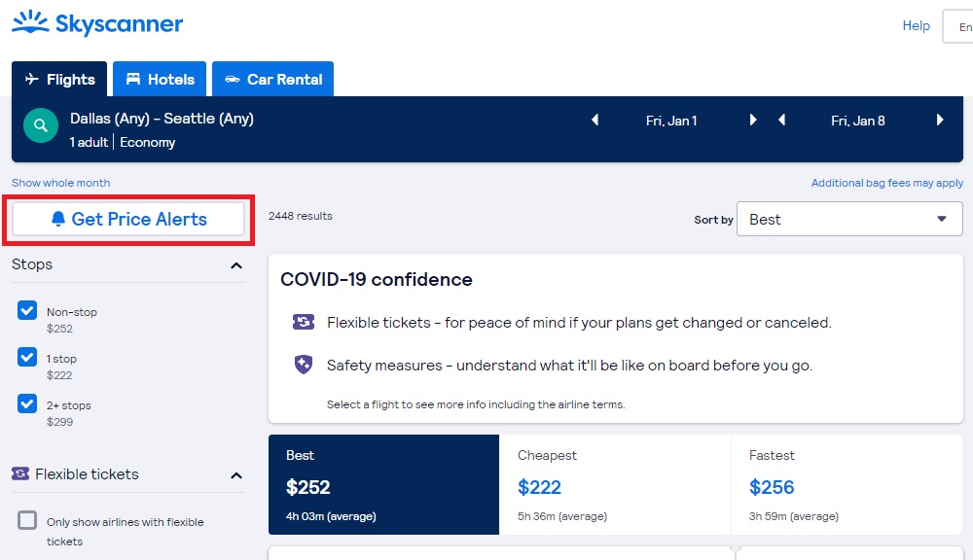Click the Fri, Jan 1 departure date
The width and height of the screenshot is (973, 560).
[671, 121]
